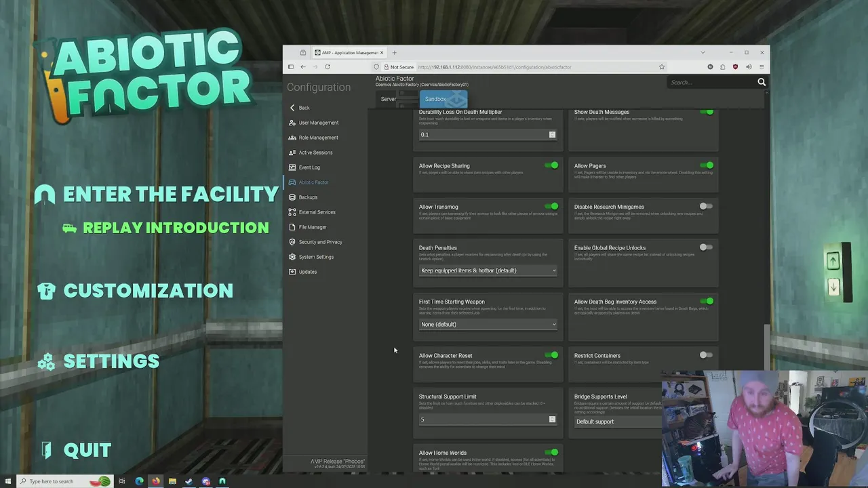Open the browser hamburger menu
This screenshot has height=488, width=868.
pos(762,66)
